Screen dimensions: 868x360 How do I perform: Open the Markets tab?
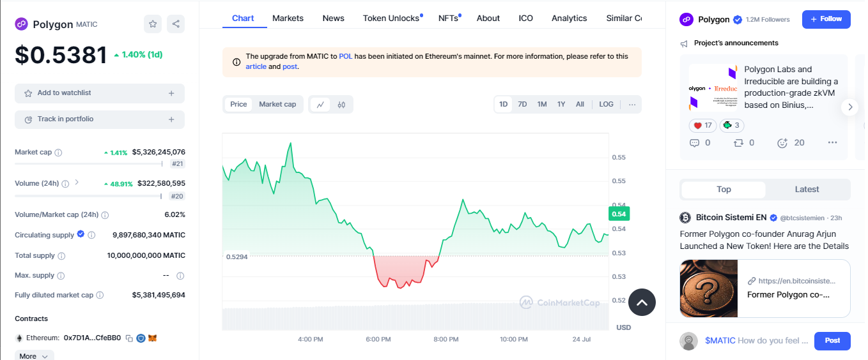pyautogui.click(x=288, y=18)
